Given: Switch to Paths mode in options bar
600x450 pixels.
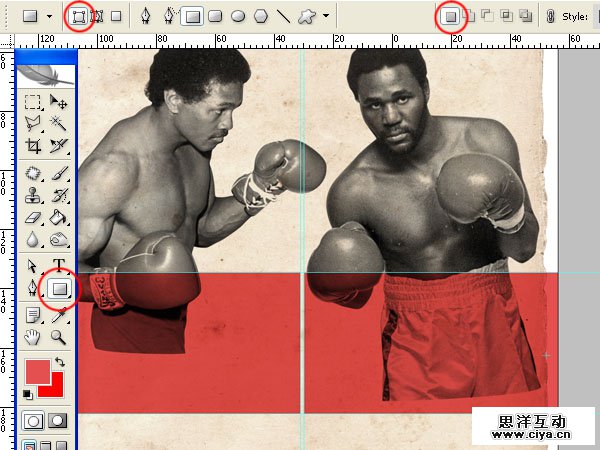Looking at the screenshot, I should coord(97,16).
